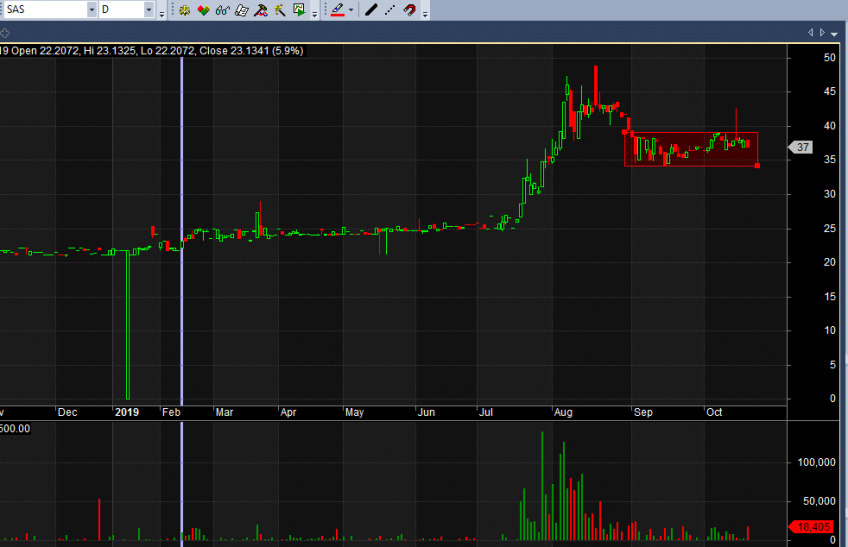848x547 pixels.
Task: Open the binoculars search icon
Action: (x=222, y=10)
